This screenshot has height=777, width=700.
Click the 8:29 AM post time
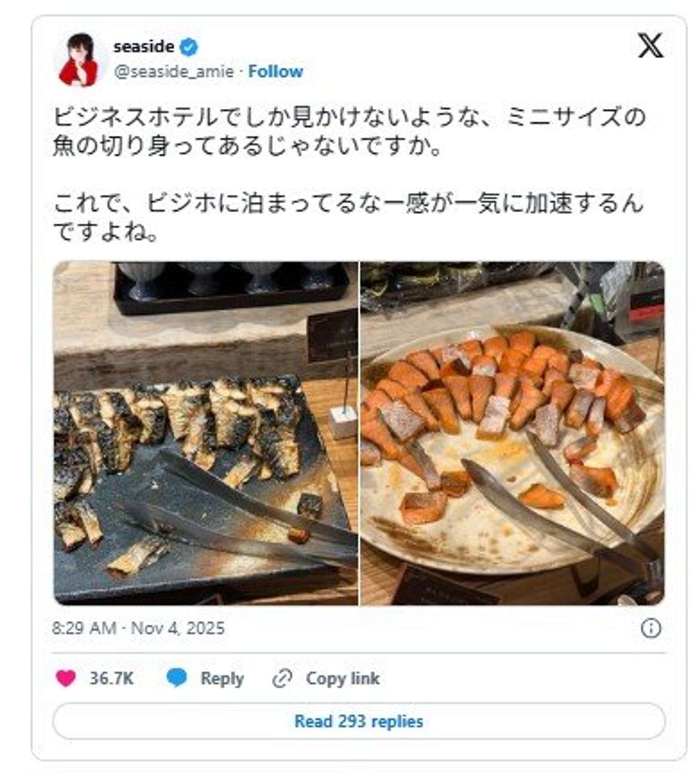tap(84, 628)
